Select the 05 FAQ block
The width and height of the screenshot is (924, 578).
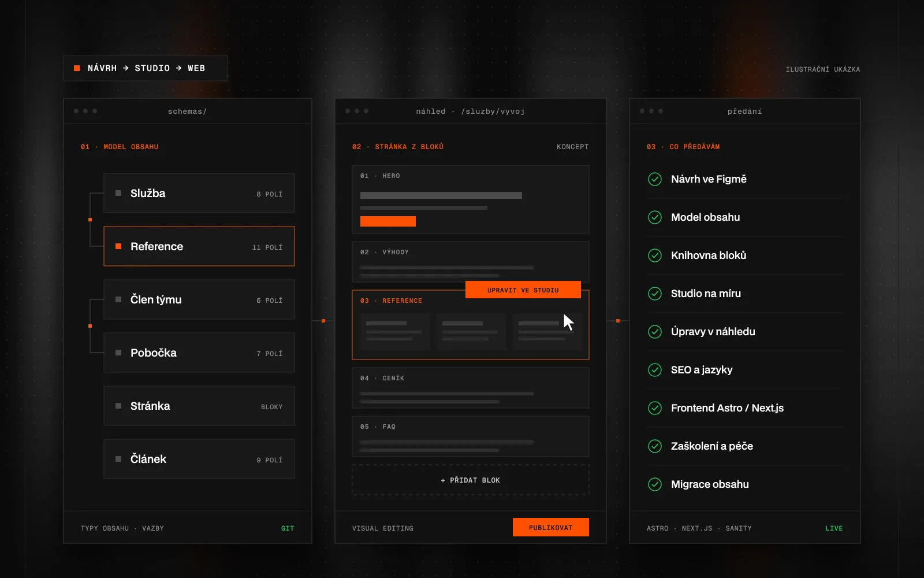[x=471, y=436]
